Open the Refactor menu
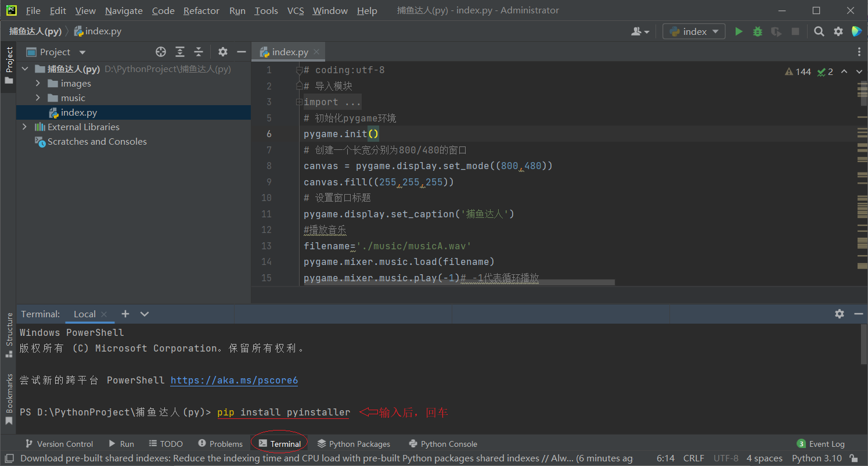Screen dimensions: 868x466 coord(201,10)
